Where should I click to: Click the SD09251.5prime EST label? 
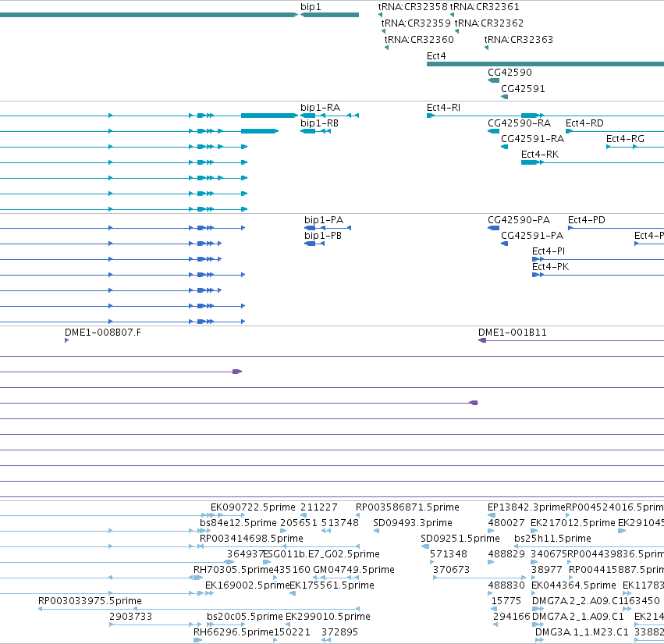click(460, 539)
